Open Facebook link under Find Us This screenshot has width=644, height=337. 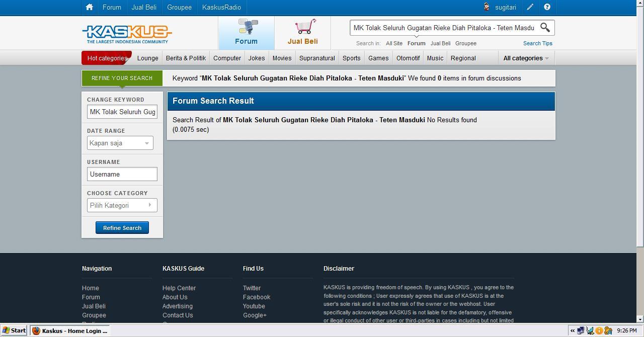[x=257, y=297]
